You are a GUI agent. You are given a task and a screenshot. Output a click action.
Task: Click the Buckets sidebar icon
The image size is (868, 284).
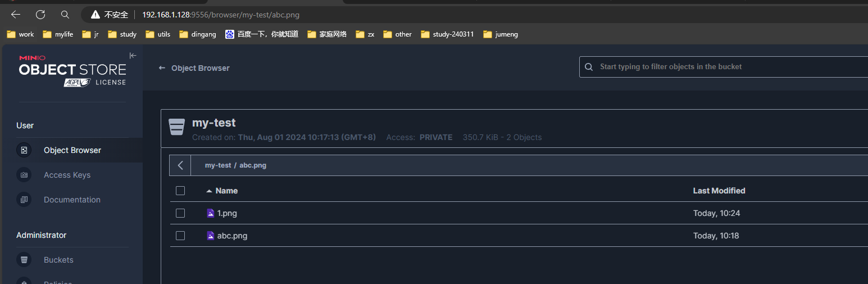point(24,260)
